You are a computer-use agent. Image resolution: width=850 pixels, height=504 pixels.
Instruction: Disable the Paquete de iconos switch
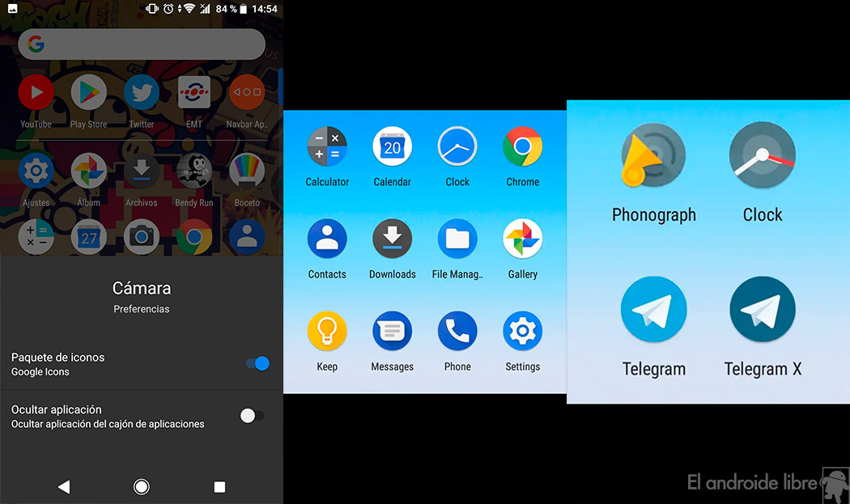tap(257, 363)
